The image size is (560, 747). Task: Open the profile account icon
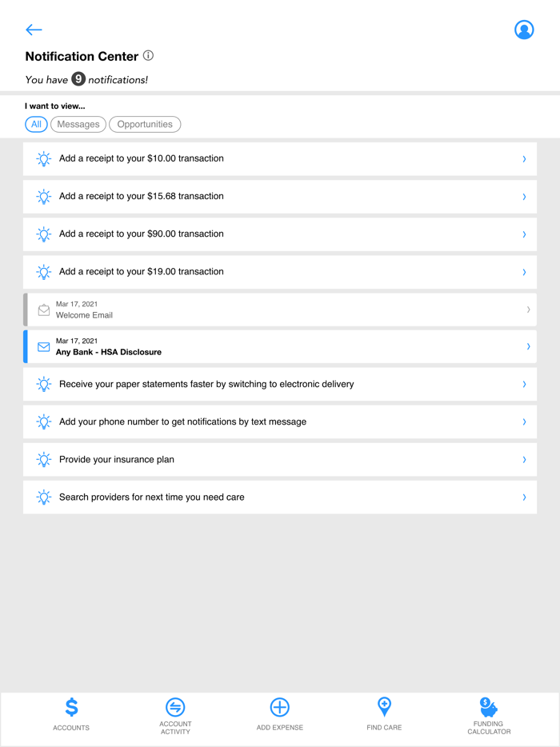tap(524, 30)
